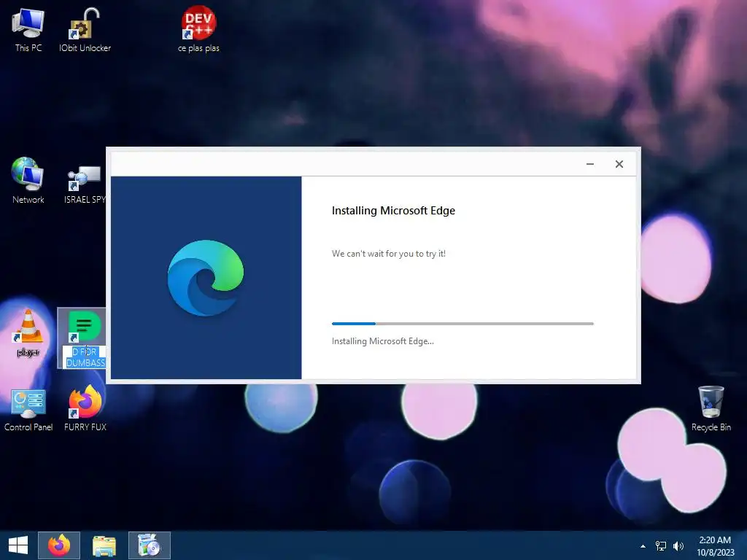
Task: Launch FURRY FUX Firefox shortcut
Action: coord(85,410)
